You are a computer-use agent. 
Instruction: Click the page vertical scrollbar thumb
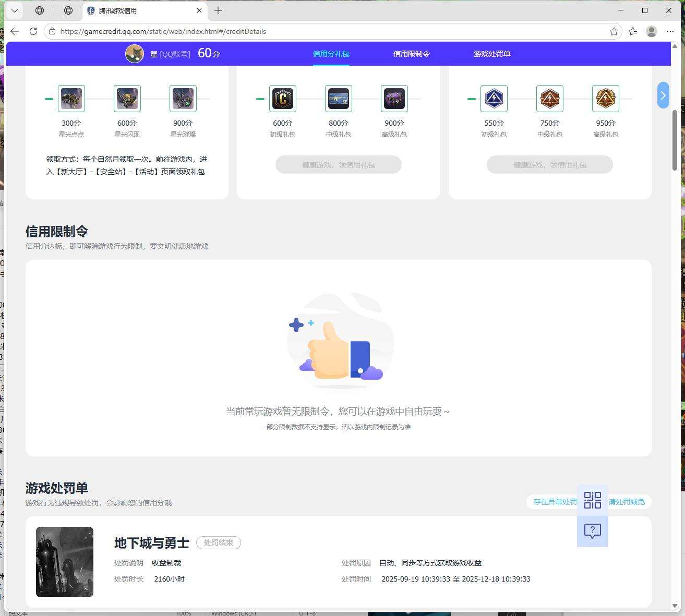click(675, 140)
